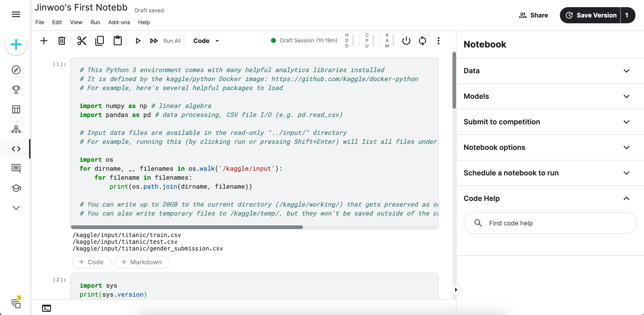Click Save Version button
Image resolution: width=644 pixels, height=315 pixels.
(590, 15)
